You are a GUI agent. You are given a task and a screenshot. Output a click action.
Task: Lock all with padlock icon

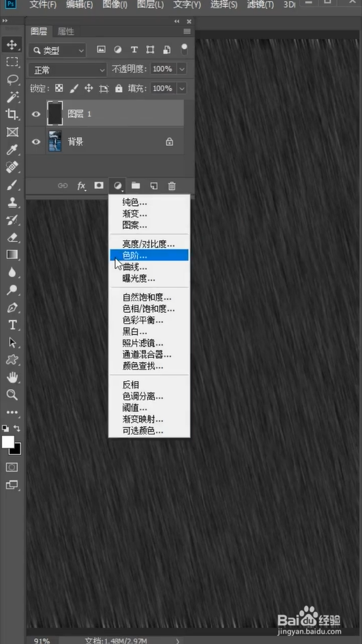pos(119,89)
